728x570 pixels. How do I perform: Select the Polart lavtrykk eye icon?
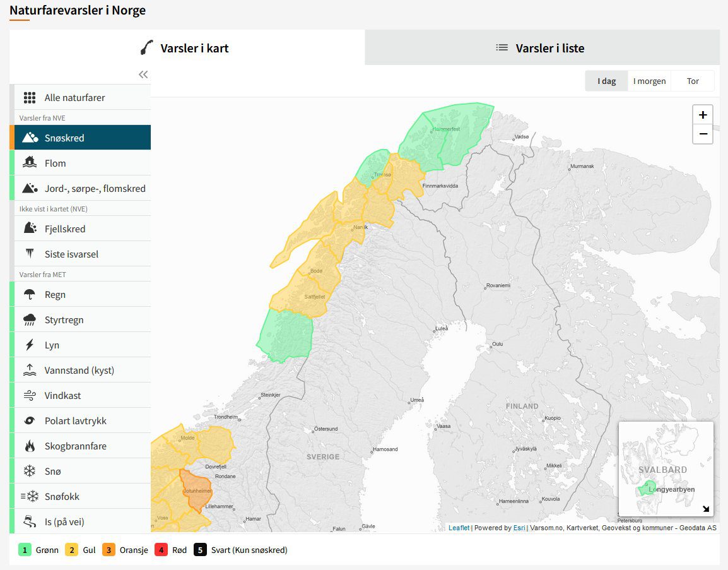click(x=30, y=421)
